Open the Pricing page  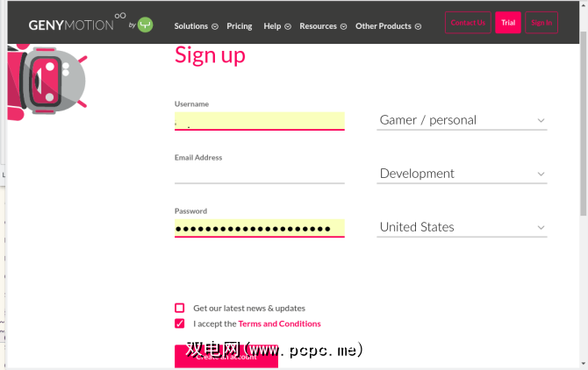tap(239, 26)
